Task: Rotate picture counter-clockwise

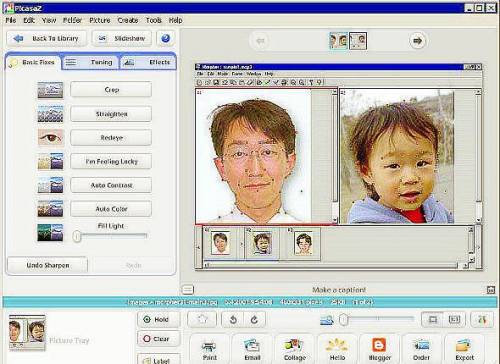Action: pos(233,320)
